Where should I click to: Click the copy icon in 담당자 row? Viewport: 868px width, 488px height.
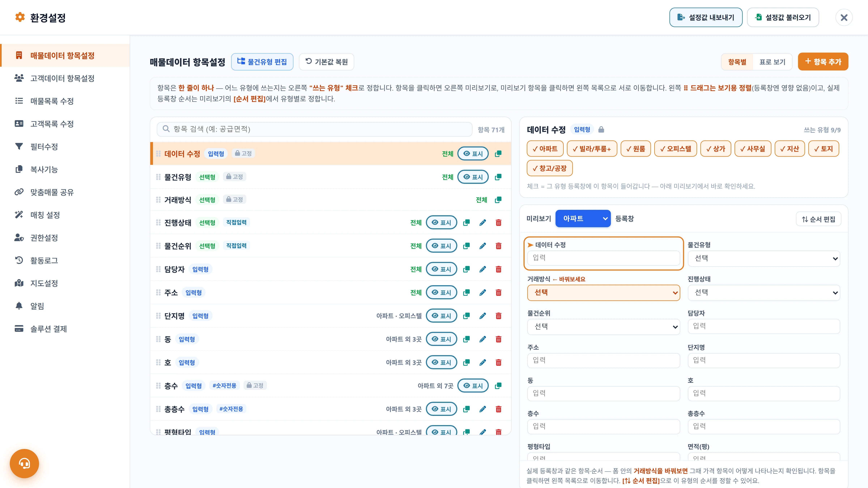click(x=466, y=269)
